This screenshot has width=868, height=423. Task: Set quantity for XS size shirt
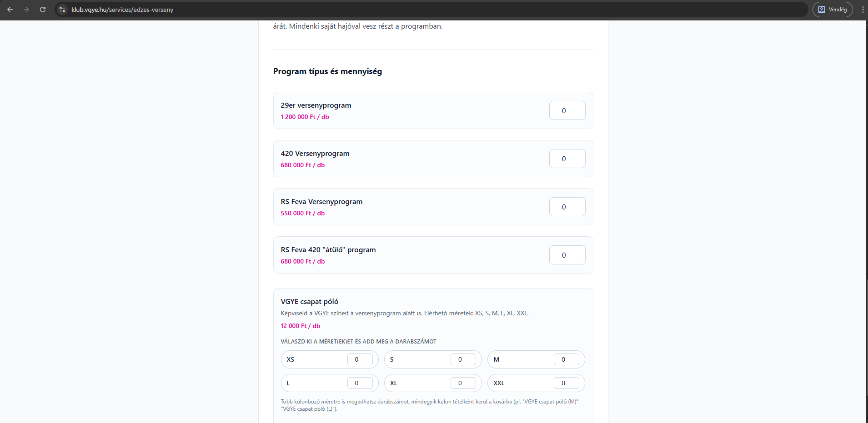coord(360,359)
